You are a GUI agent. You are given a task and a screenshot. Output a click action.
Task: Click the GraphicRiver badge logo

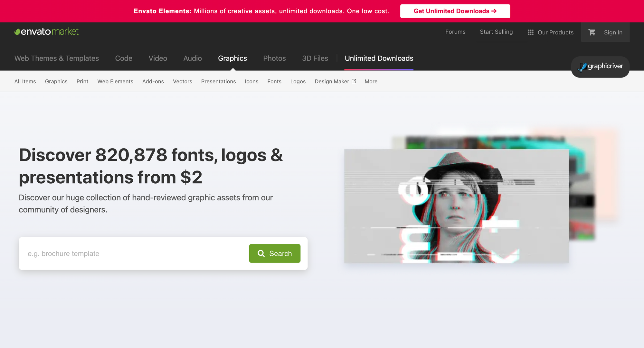pyautogui.click(x=600, y=67)
